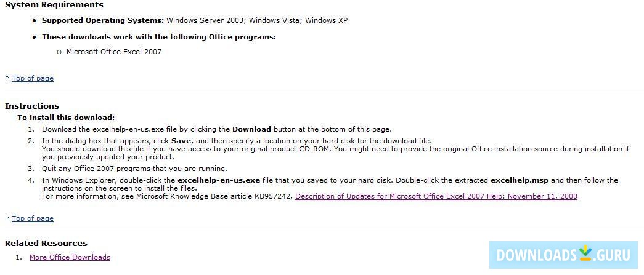This screenshot has height=275, width=644.
Task: Click the 'To install this download:' subheading
Action: coord(66,118)
